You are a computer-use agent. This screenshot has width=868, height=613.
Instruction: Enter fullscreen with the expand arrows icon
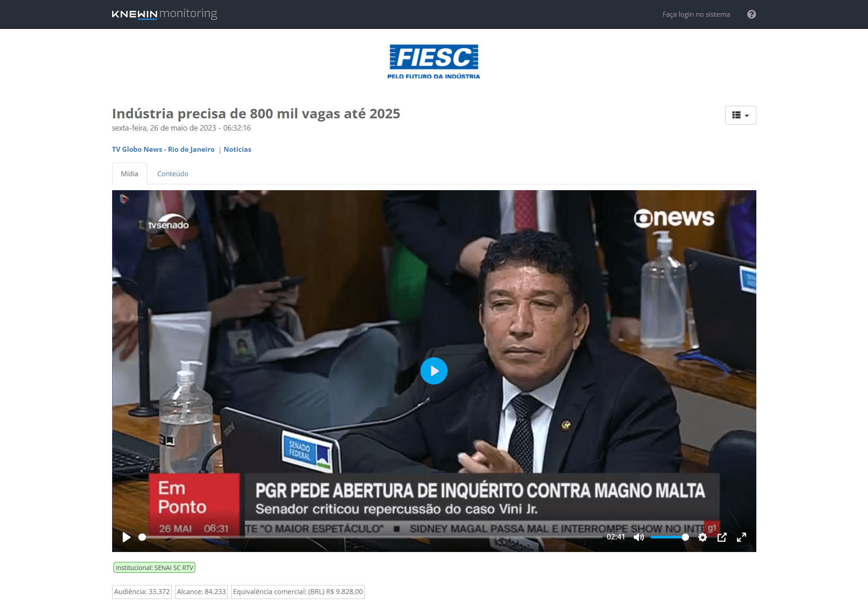tap(741, 537)
